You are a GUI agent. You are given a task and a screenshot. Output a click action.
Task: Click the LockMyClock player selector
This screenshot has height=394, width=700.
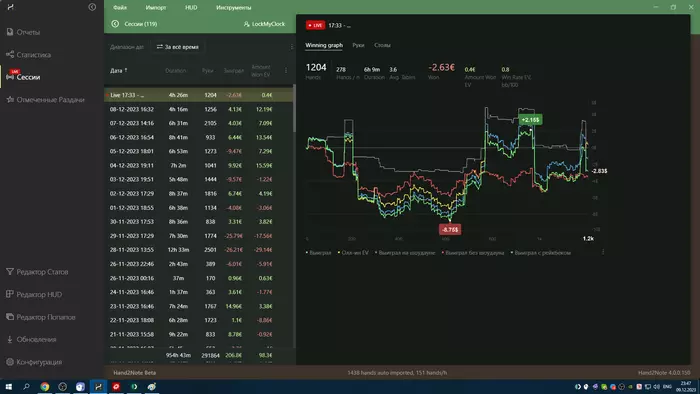tap(264, 24)
